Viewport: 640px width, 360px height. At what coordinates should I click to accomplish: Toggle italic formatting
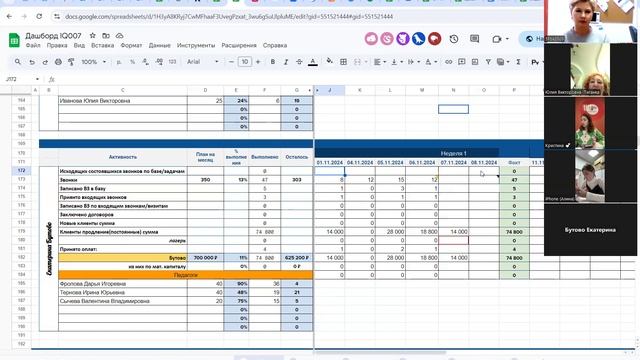[x=286, y=62]
